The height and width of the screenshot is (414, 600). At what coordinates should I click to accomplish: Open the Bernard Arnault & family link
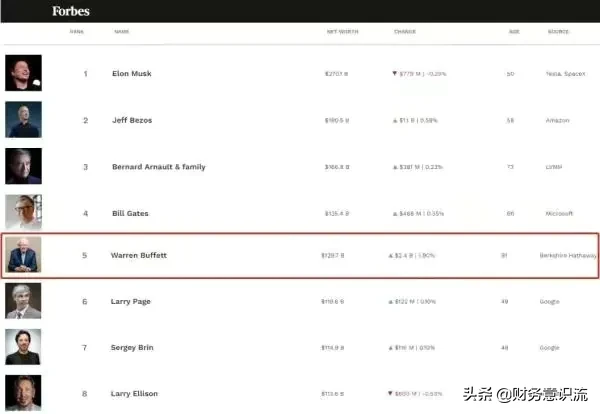pos(159,167)
